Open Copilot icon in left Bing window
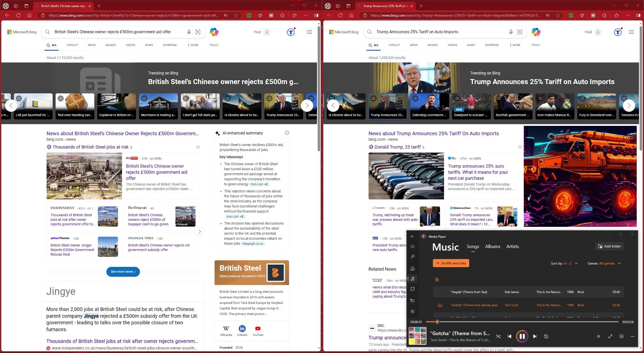 click(214, 32)
